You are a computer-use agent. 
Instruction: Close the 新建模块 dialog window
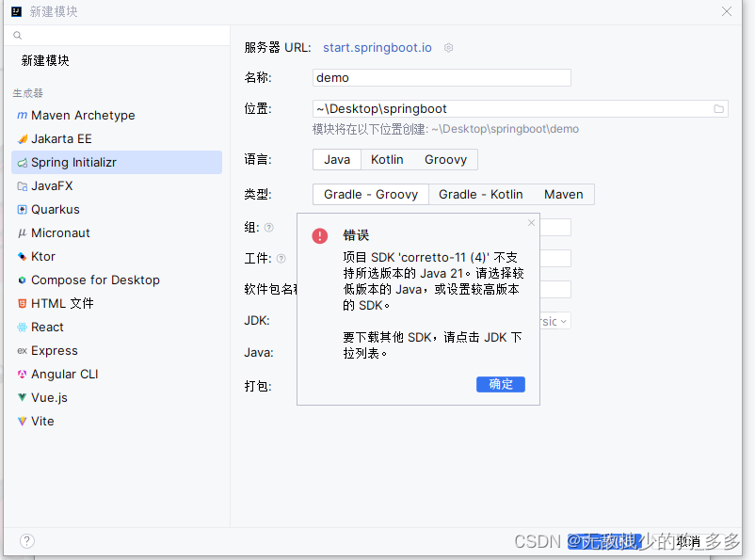point(727,11)
